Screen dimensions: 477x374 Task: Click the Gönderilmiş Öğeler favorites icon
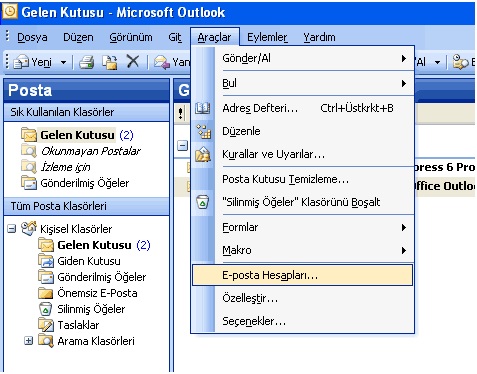tap(29, 182)
